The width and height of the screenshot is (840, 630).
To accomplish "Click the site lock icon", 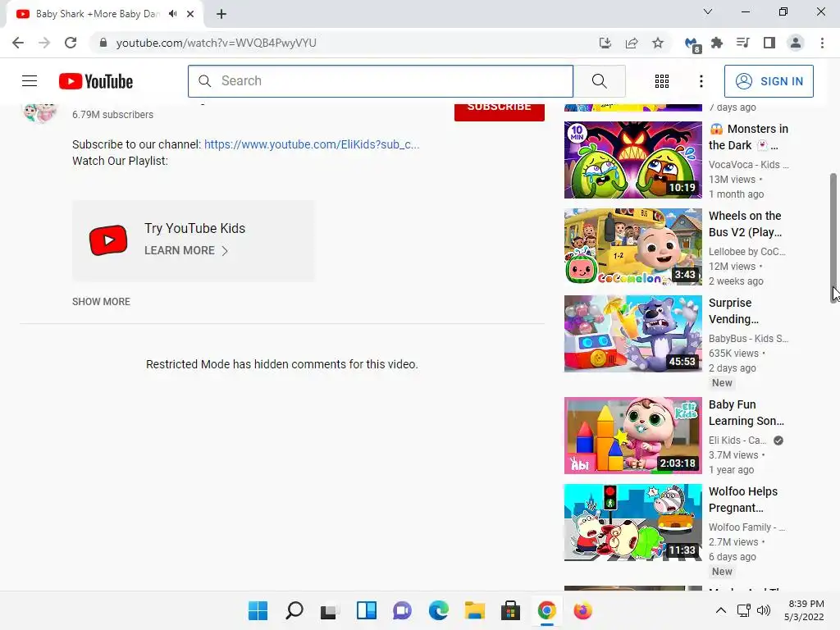I will (103, 43).
